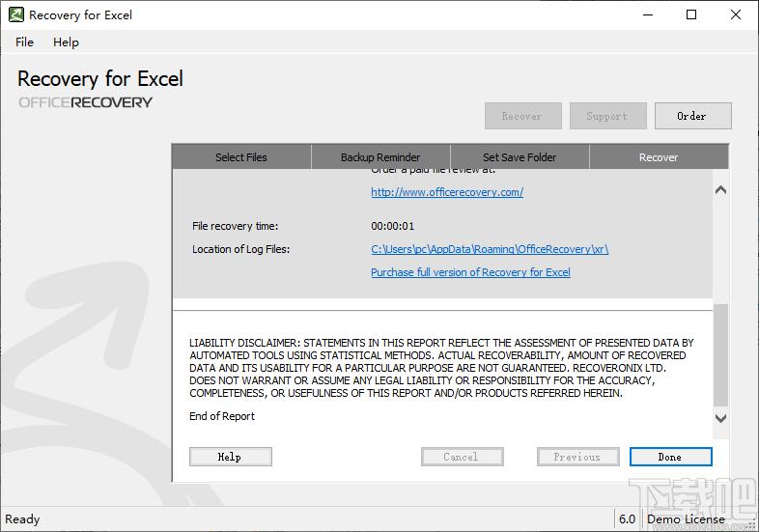Screen dimensions: 759x532
Task: Click the LIABILITY DISCLAIMER paragraph
Action: [x=441, y=368]
